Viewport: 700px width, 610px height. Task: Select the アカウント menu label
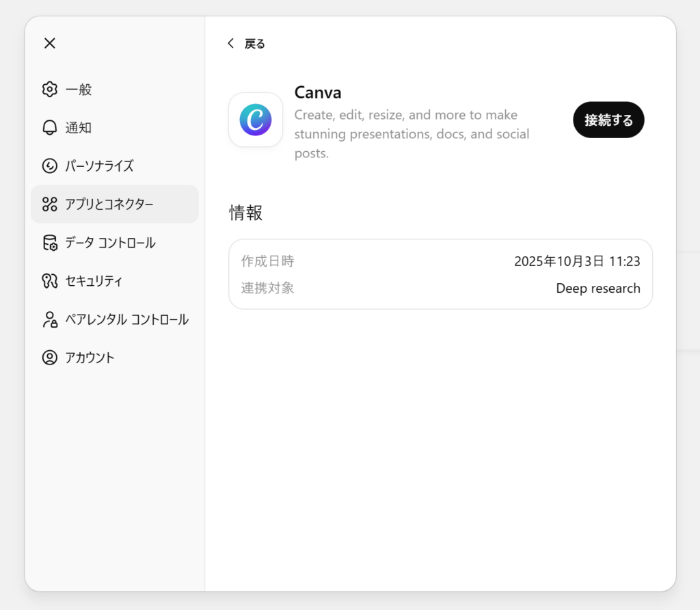tap(90, 358)
